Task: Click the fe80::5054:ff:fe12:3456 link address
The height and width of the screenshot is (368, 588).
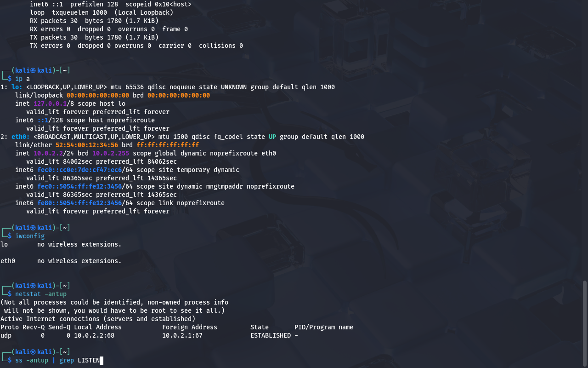Action: tap(79, 203)
